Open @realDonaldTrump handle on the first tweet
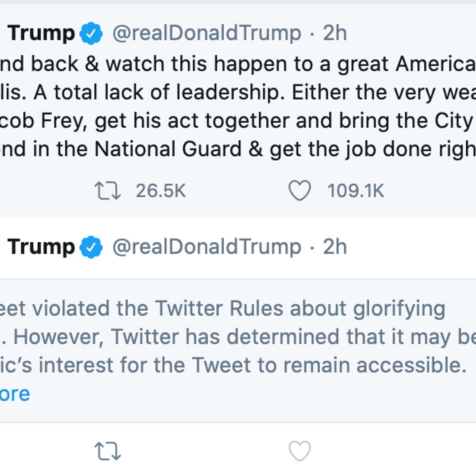Image resolution: width=476 pixels, height=476 pixels. (x=207, y=33)
